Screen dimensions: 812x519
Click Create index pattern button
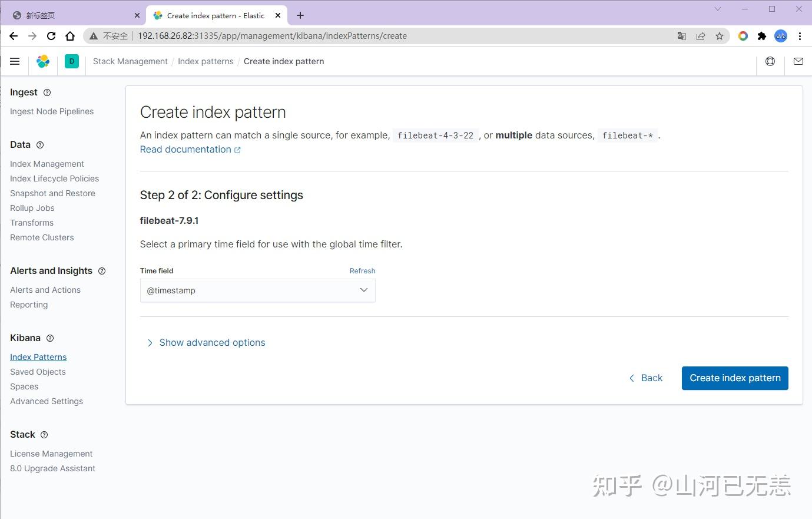(735, 378)
